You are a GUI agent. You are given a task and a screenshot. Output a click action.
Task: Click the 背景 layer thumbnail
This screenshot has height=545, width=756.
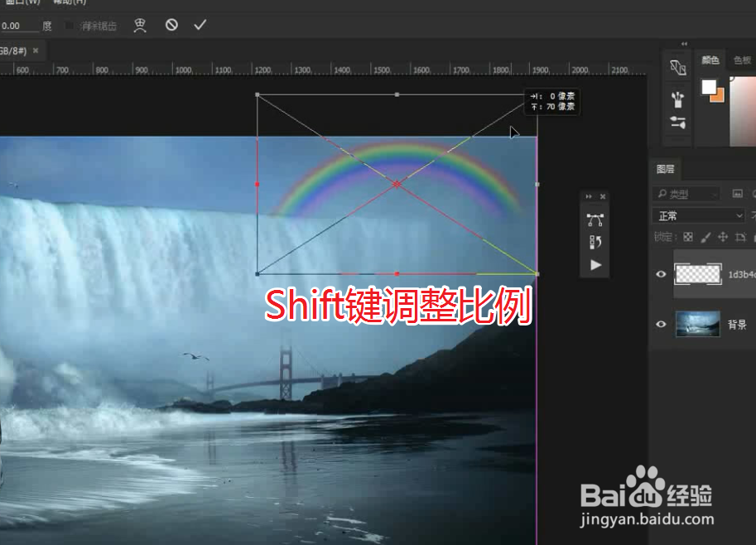click(698, 324)
